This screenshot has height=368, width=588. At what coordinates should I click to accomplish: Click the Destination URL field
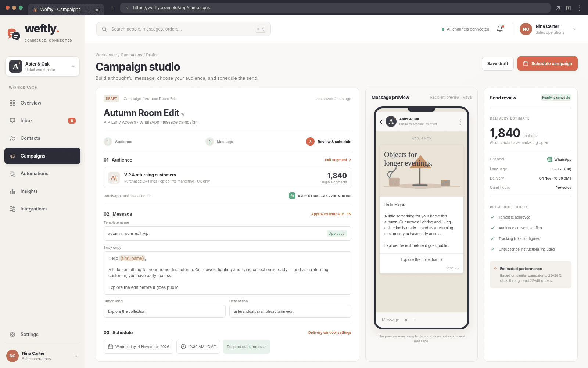click(290, 311)
